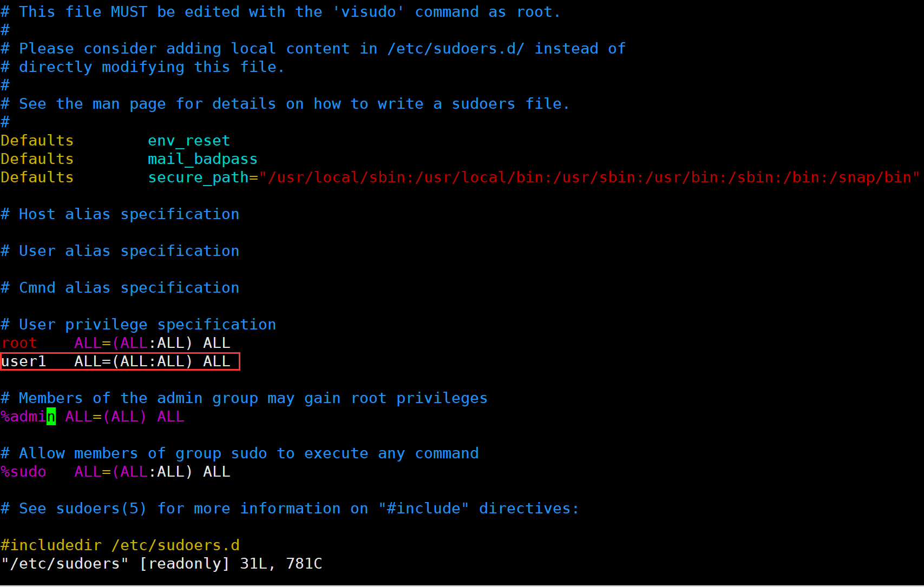This screenshot has height=587, width=924.
Task: Click the Cmnd alias specification comment
Action: pyautogui.click(x=120, y=288)
